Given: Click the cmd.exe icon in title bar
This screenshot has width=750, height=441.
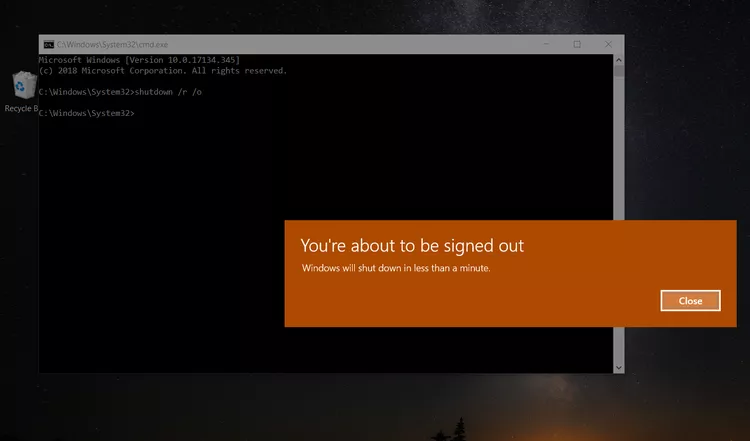Looking at the screenshot, I should pos(49,44).
